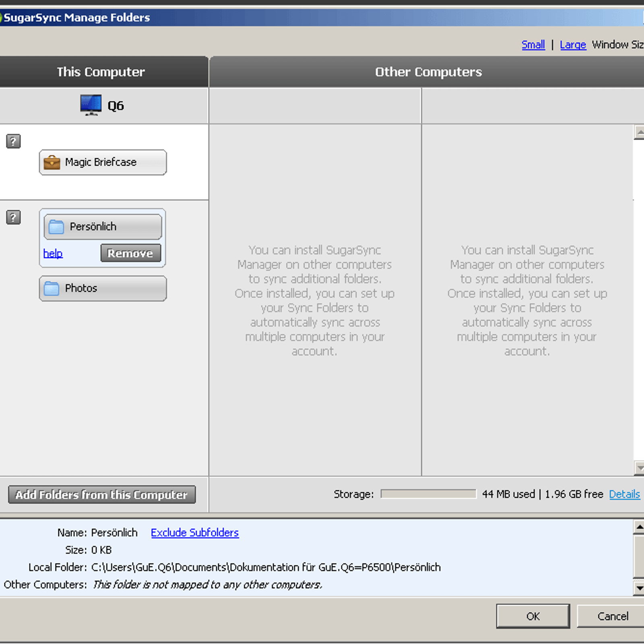
Task: Click the storage usage progress bar
Action: 428,494
